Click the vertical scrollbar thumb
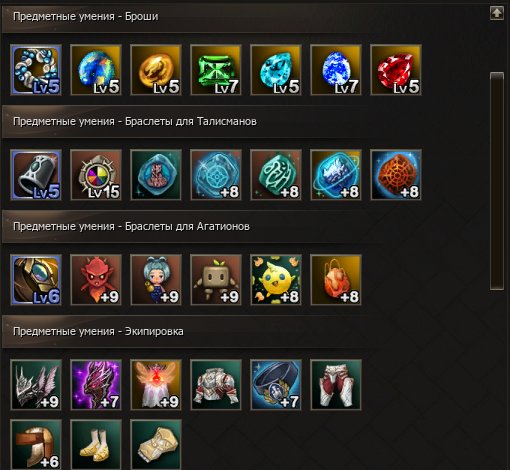The width and height of the screenshot is (510, 470). [x=497, y=181]
